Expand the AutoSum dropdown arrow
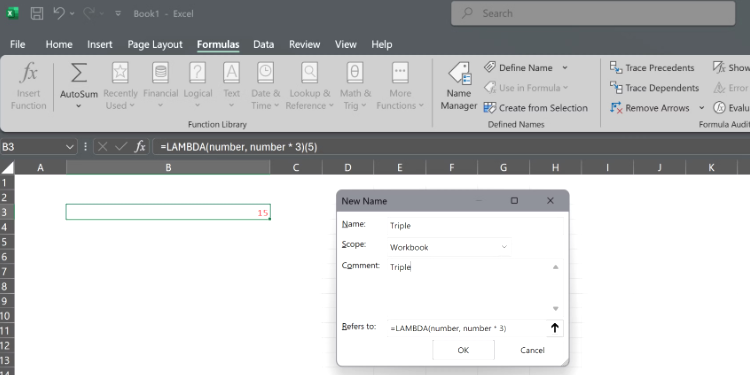 click(x=79, y=106)
